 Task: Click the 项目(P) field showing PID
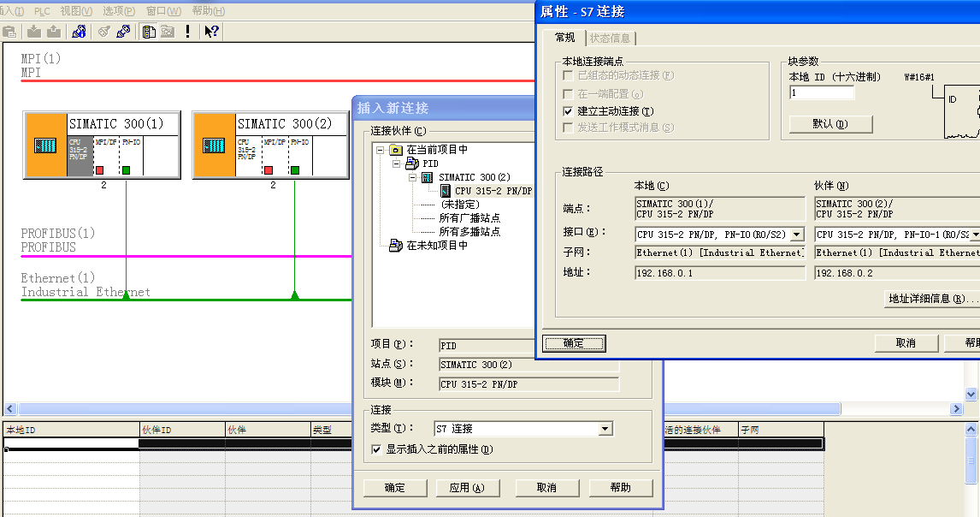tap(487, 346)
